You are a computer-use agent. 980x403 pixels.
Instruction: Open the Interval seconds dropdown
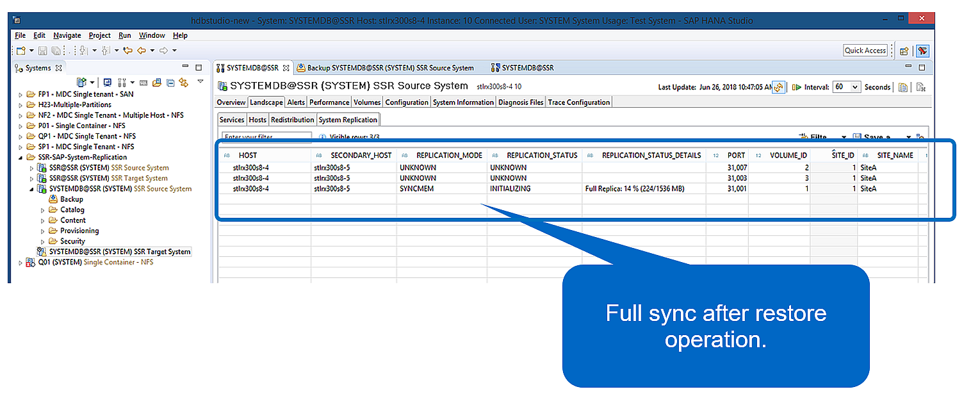[854, 87]
